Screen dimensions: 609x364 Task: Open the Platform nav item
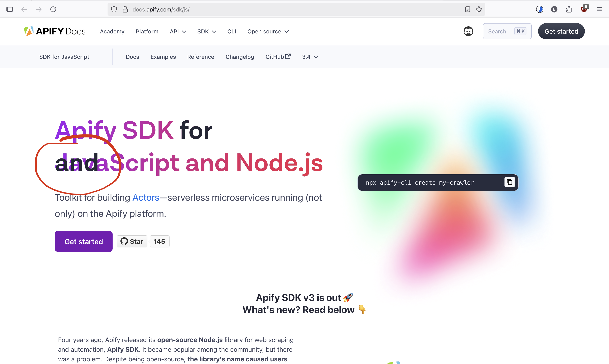click(147, 31)
